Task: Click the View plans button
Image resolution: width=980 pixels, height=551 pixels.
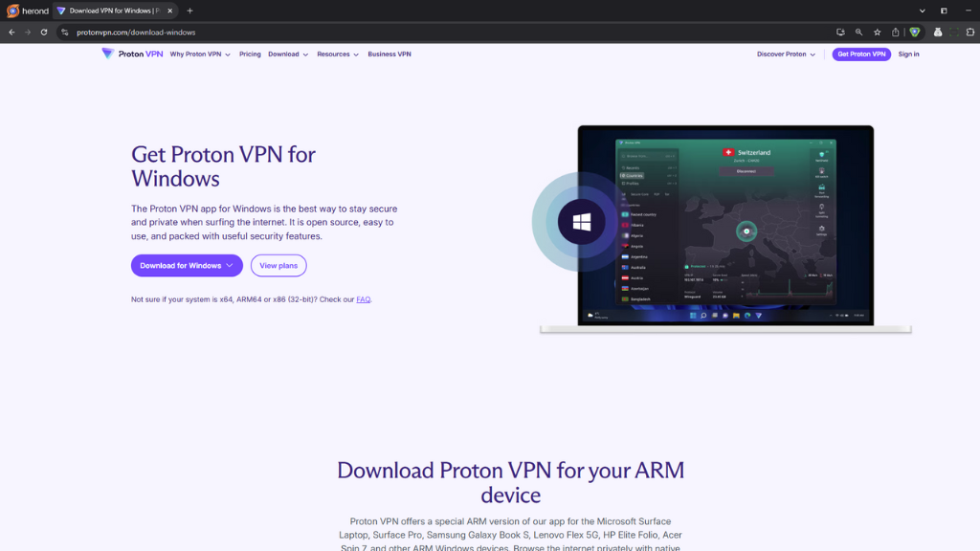Action: click(x=278, y=266)
